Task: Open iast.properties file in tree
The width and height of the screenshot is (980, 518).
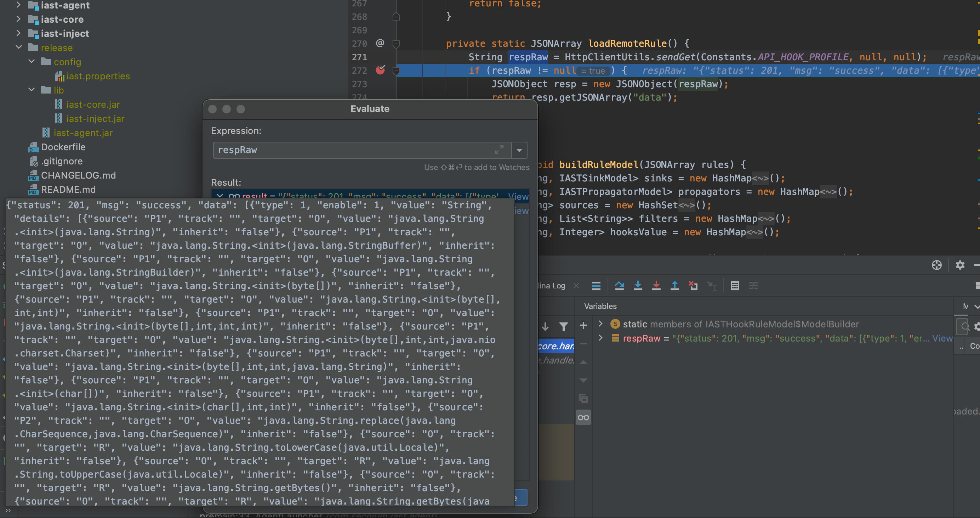Action: tap(98, 76)
